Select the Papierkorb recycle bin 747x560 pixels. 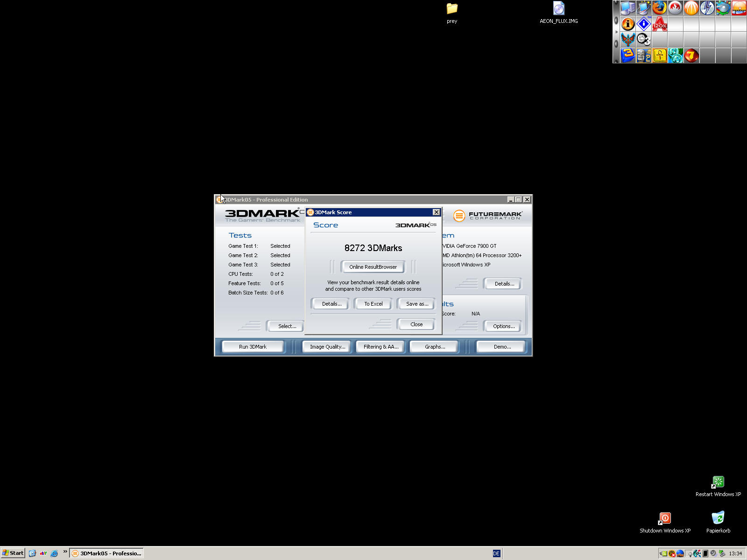tap(718, 523)
